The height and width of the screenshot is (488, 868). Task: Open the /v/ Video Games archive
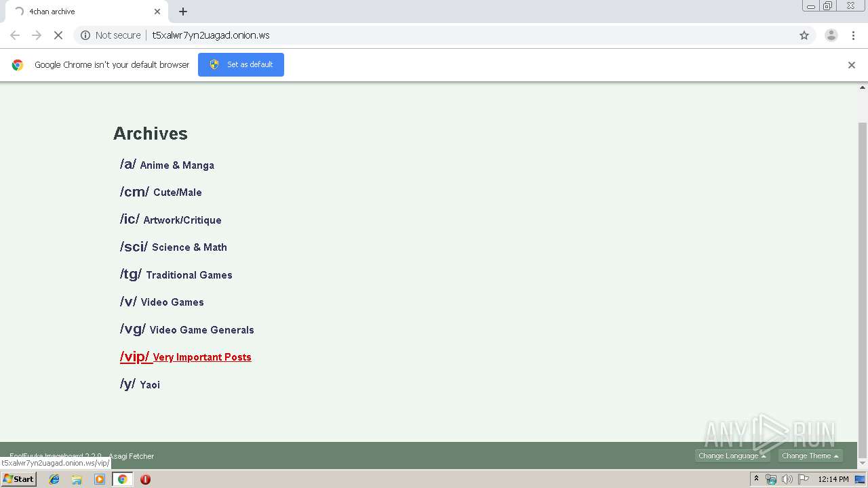click(162, 302)
